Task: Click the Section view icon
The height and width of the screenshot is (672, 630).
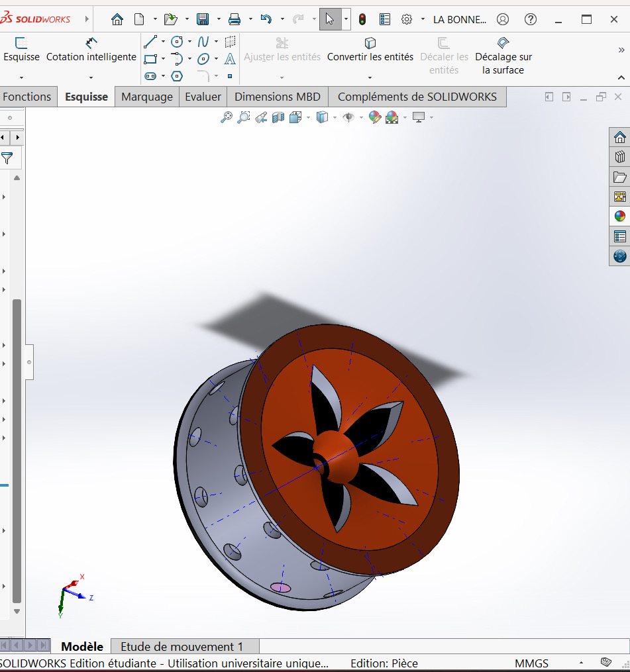Action: (278, 117)
